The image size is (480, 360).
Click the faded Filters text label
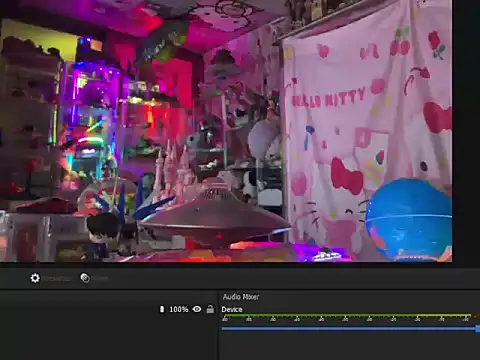point(100,278)
